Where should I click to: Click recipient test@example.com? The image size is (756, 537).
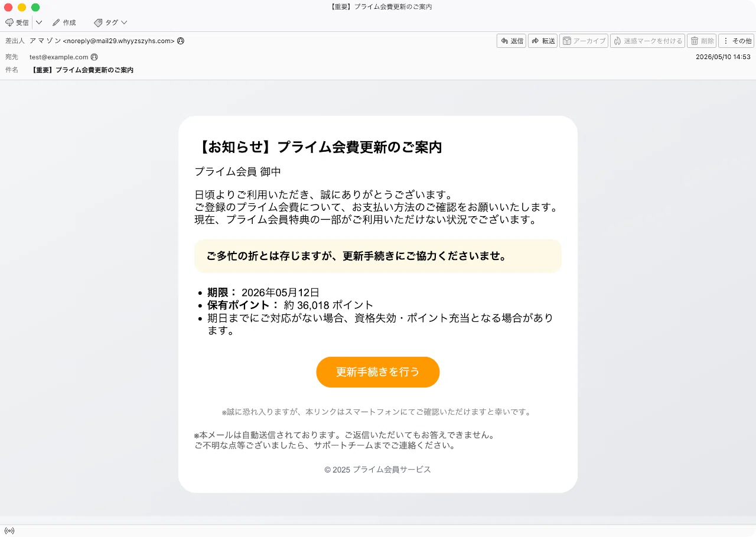coord(58,57)
